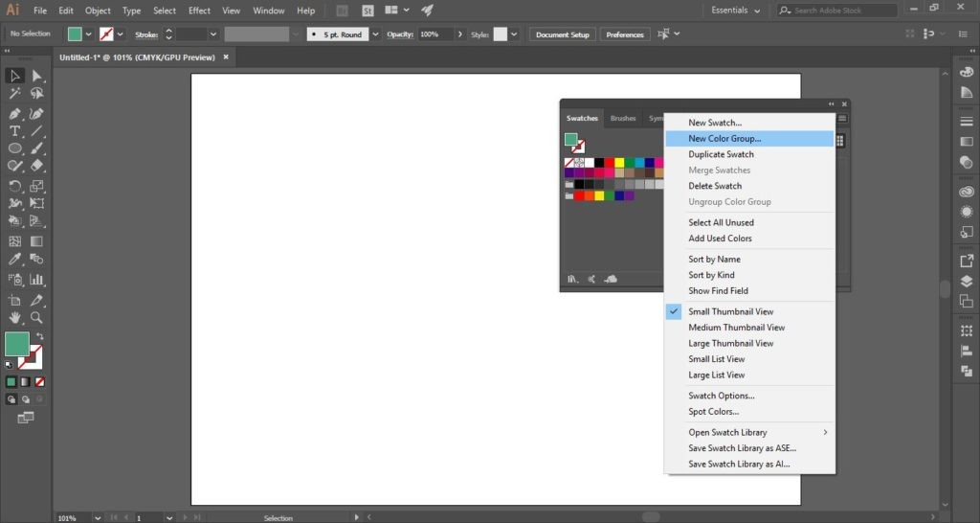Open the 5 pt. Round brush dropdown
Screen dimensions: 980x523
tap(375, 34)
